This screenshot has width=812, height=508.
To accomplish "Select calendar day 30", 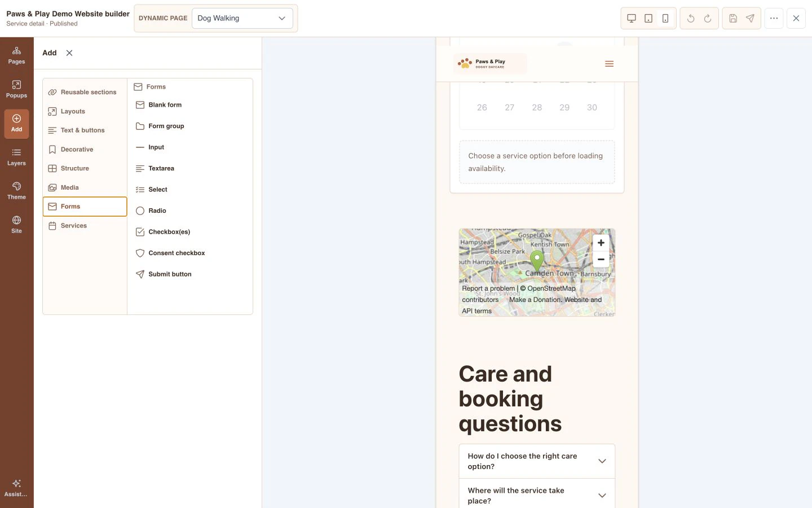I will [x=592, y=107].
